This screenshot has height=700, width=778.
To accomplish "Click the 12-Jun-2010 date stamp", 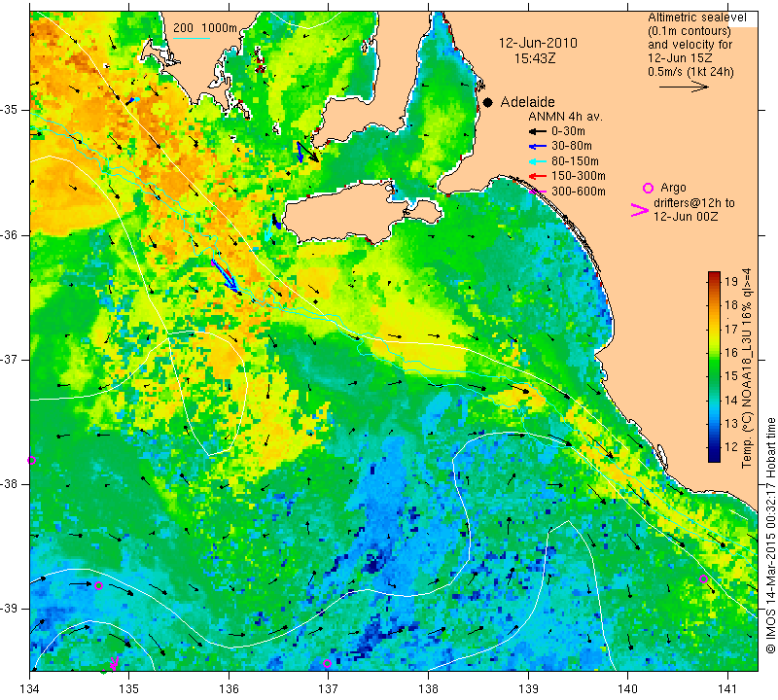I will pyautogui.click(x=538, y=43).
